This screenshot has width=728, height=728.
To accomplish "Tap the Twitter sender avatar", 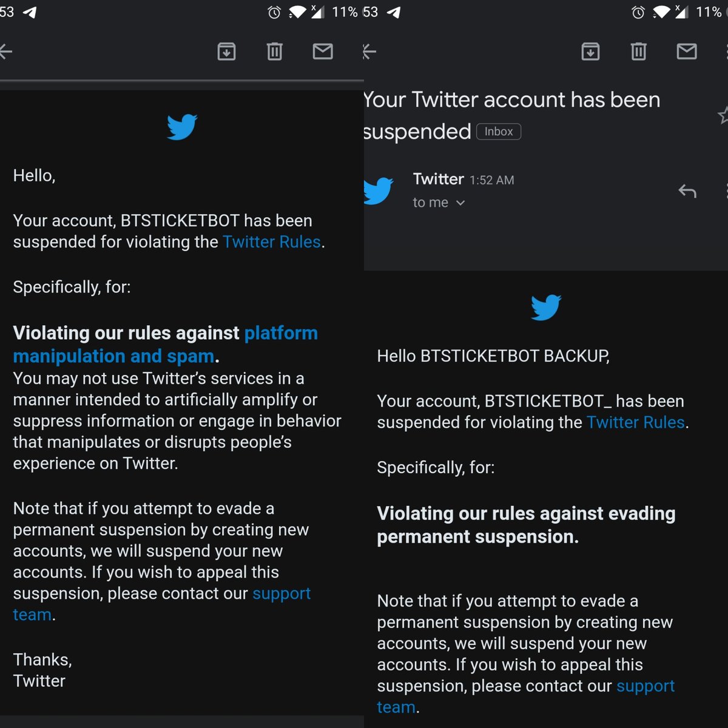I will pos(379,190).
